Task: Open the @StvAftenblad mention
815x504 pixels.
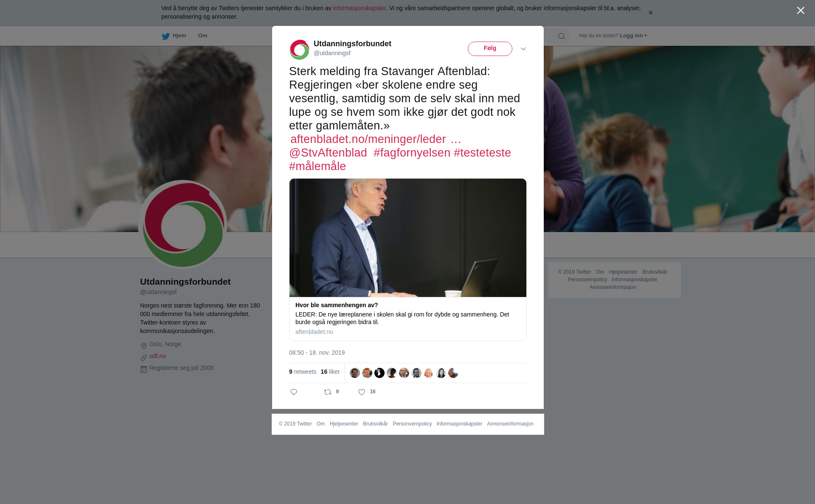Action: [x=328, y=153]
